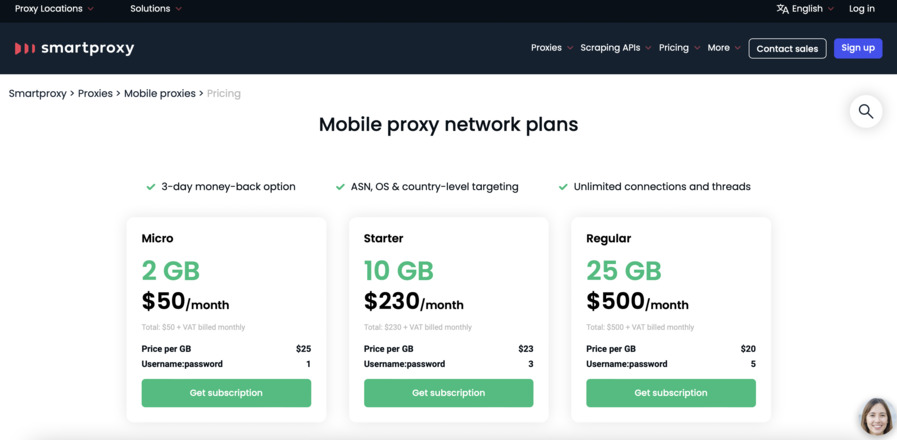Expand the Solutions dropdown
The height and width of the screenshot is (440, 897).
coord(156,9)
